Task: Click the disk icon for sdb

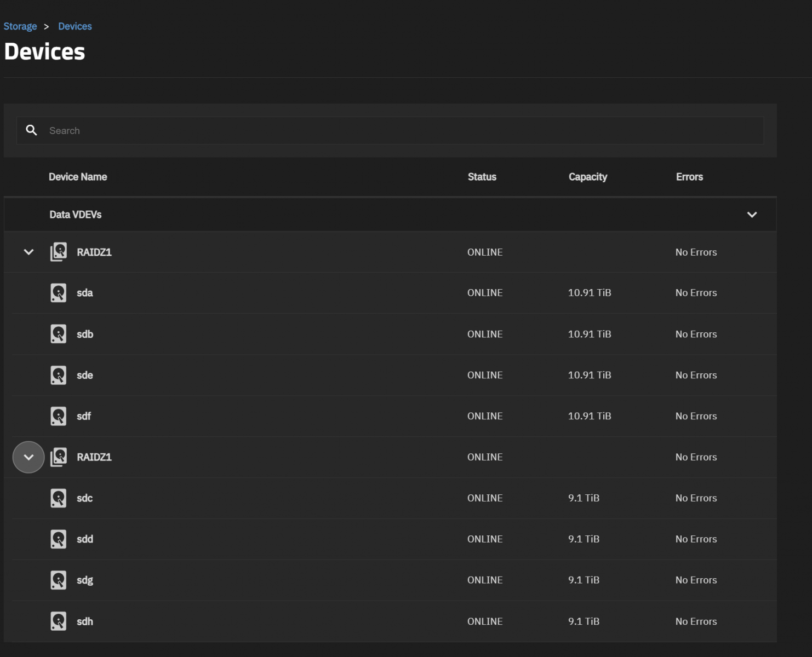Action: coord(59,334)
